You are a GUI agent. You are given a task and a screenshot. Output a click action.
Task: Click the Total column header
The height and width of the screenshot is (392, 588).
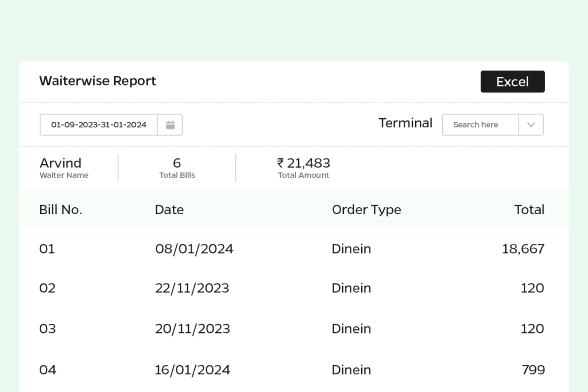click(x=529, y=209)
